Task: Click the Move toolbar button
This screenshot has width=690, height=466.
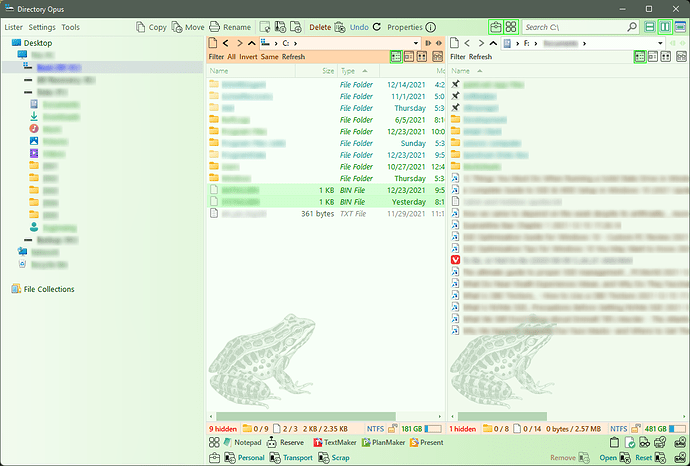Action: (188, 27)
